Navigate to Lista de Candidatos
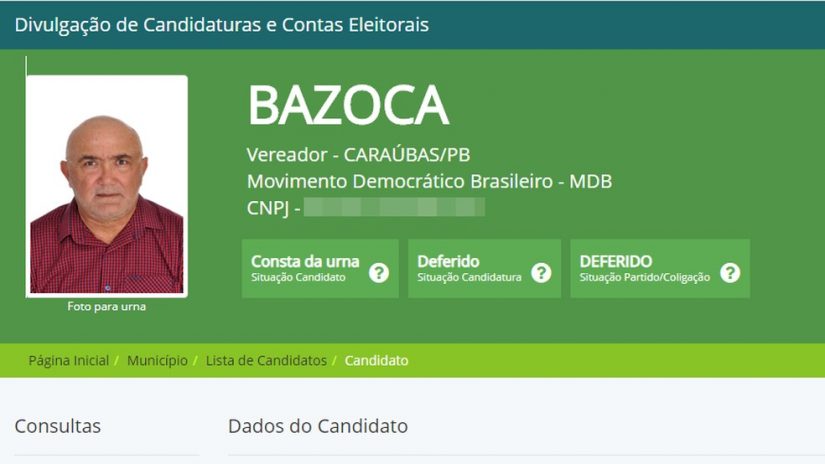The width and height of the screenshot is (825, 464). [x=266, y=360]
